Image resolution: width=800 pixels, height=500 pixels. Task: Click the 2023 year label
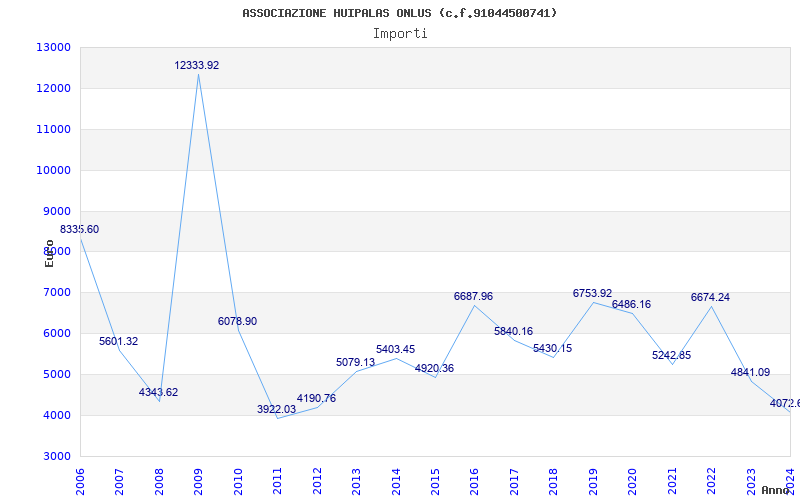[x=751, y=482]
